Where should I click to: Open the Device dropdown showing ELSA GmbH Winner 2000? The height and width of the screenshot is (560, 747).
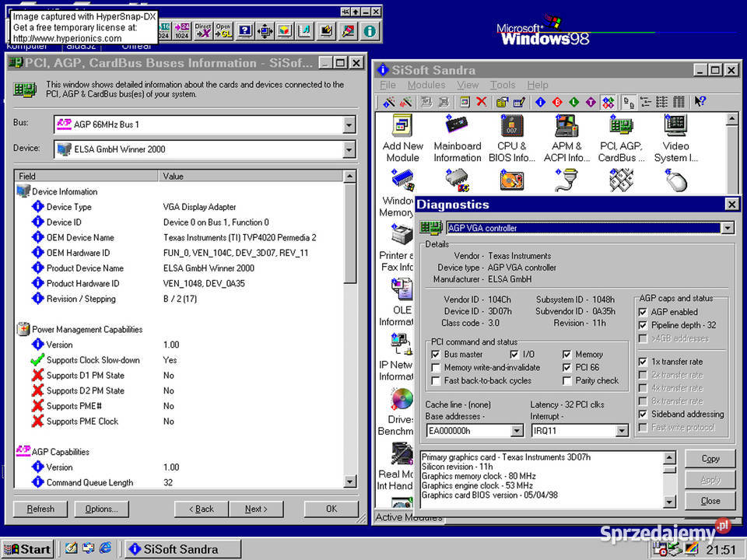coord(349,149)
